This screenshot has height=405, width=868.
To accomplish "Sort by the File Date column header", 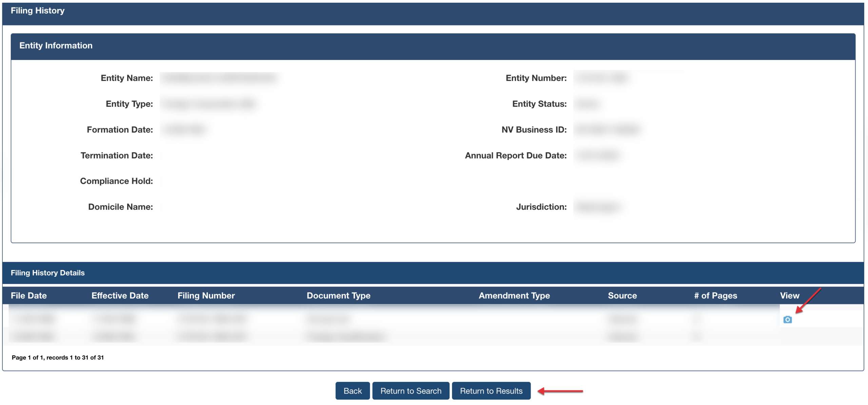I will (29, 295).
